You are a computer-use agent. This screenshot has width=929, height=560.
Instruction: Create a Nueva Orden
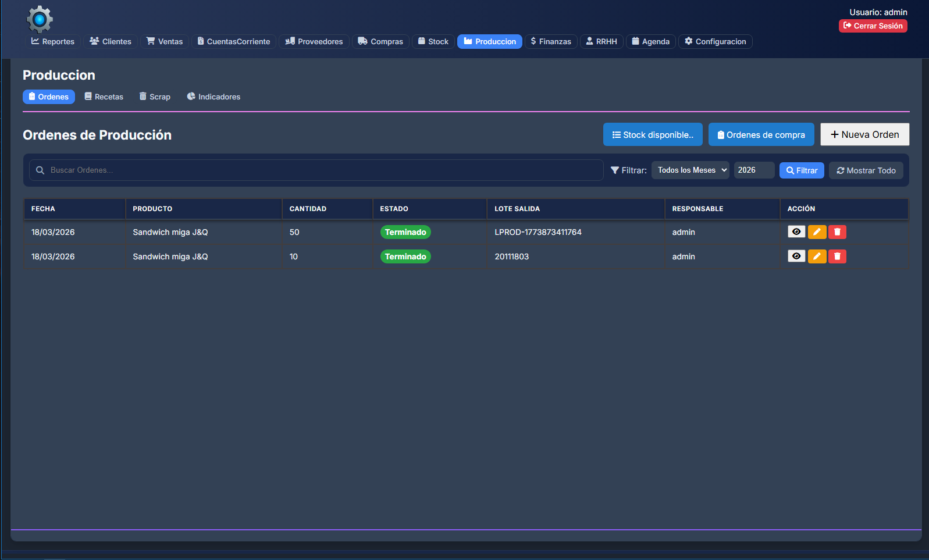click(x=865, y=134)
